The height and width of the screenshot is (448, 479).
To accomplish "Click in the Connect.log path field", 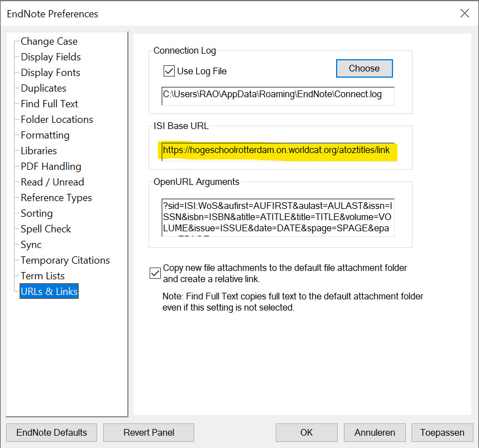I will [278, 96].
